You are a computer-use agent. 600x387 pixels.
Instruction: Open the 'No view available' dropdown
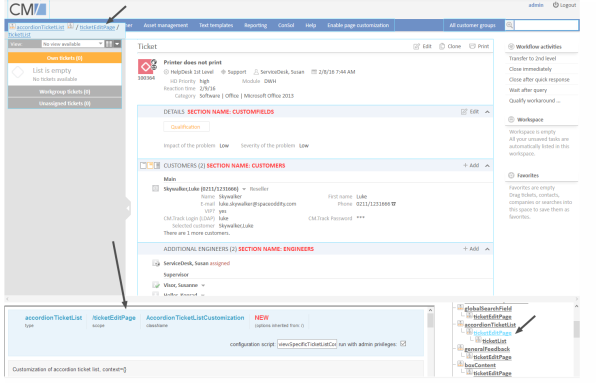(x=73, y=44)
